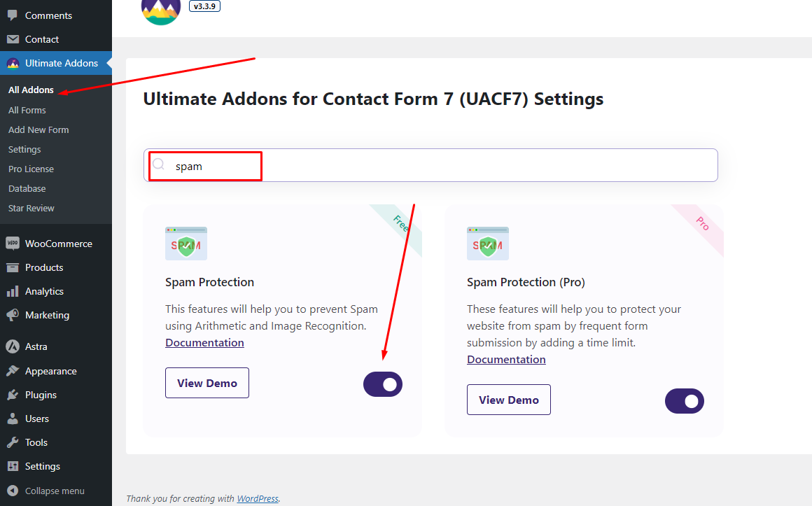This screenshot has height=506, width=812.
Task: Open the All Forms submenu item
Action: coord(27,110)
